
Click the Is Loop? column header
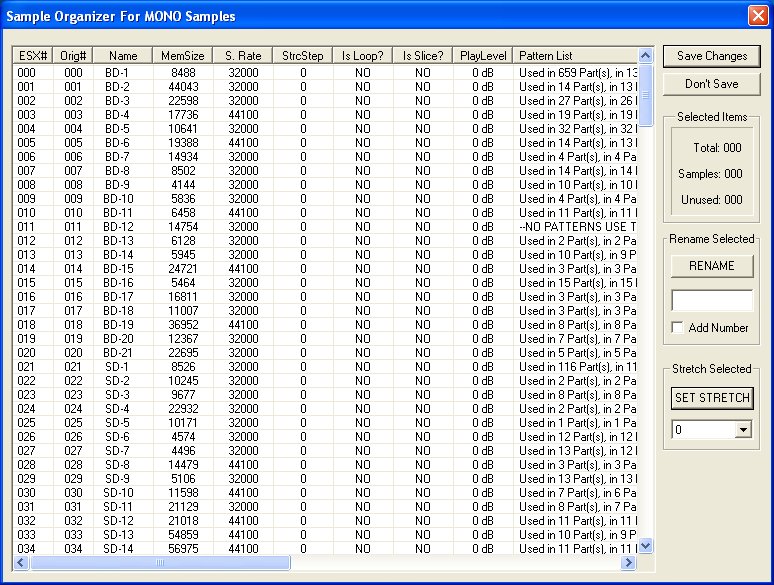[x=362, y=56]
